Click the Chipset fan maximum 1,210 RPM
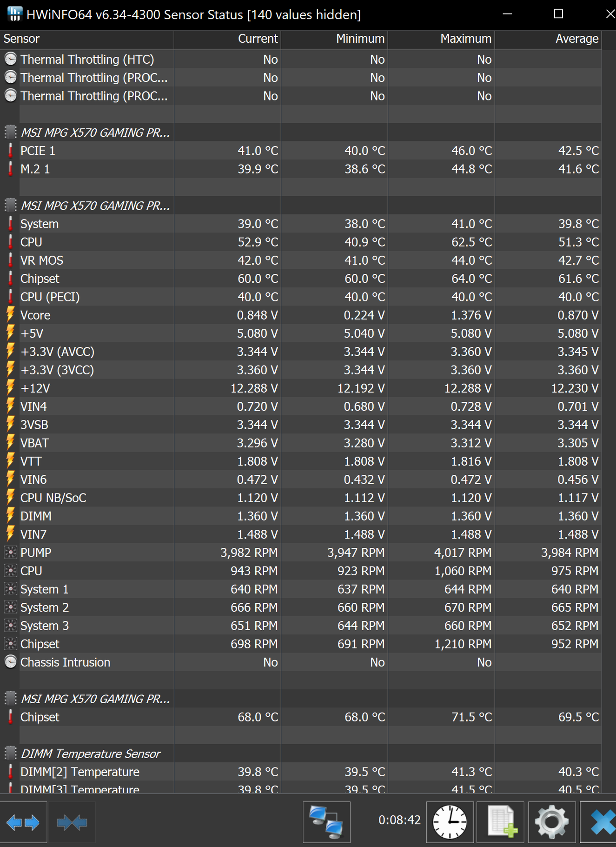The height and width of the screenshot is (847, 616). tap(463, 644)
